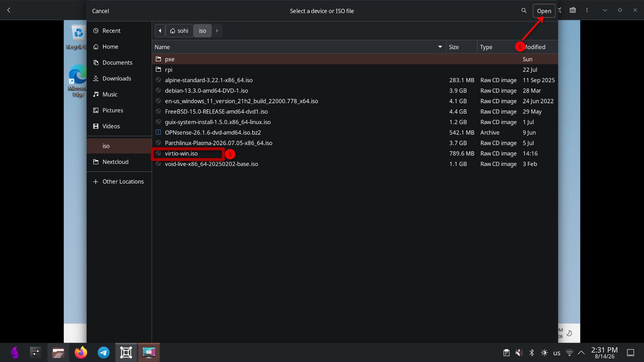
Task: Click the path bar right scroll arrow
Action: 217,31
